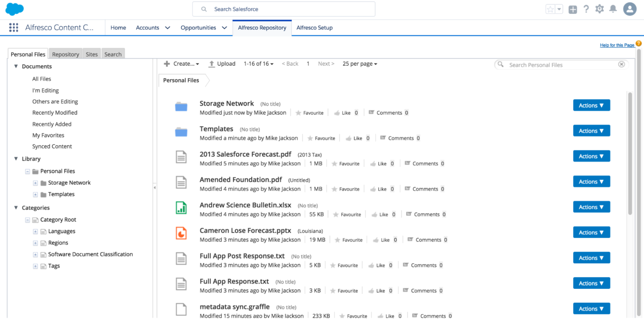Click the Like thumb icon for Amended Foundation.pdf

(373, 189)
